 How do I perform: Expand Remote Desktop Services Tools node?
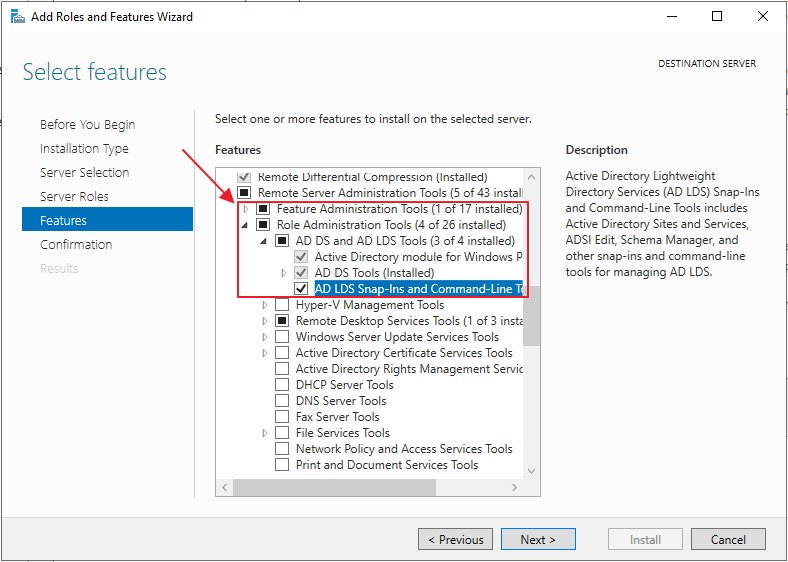click(x=265, y=321)
